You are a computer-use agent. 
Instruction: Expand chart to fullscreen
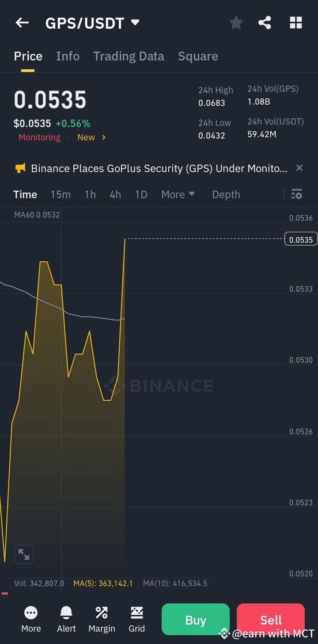click(24, 554)
